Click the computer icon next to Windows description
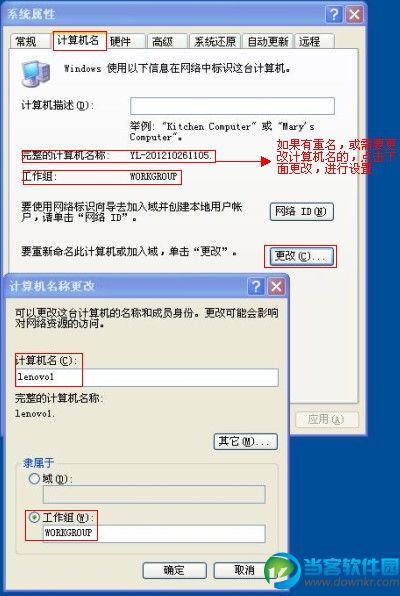Screen dimensions: 400x596 [x=35, y=73]
